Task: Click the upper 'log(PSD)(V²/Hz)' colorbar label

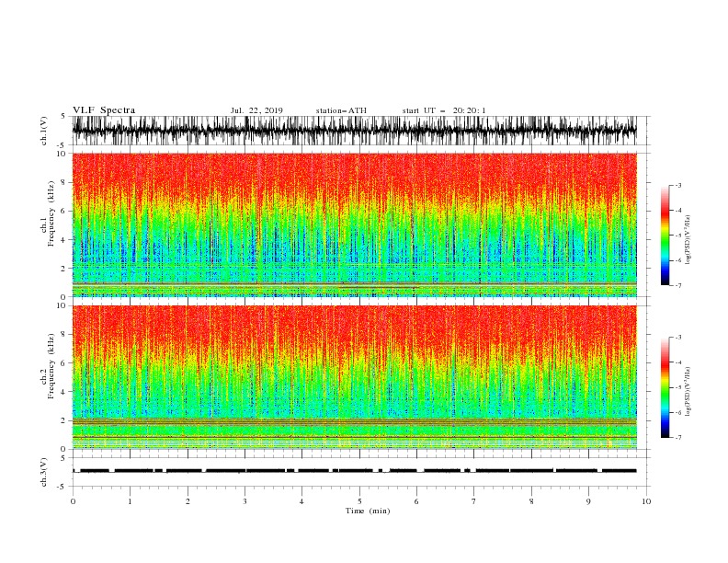Action: click(688, 240)
